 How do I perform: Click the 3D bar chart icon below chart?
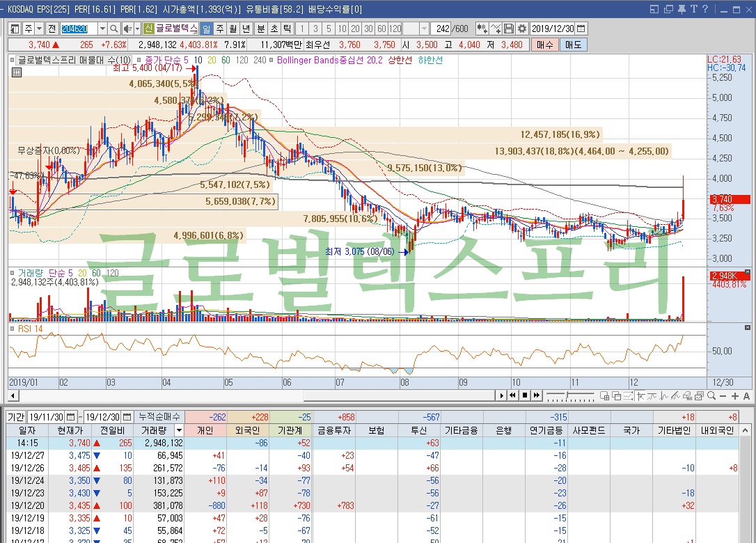point(687,396)
